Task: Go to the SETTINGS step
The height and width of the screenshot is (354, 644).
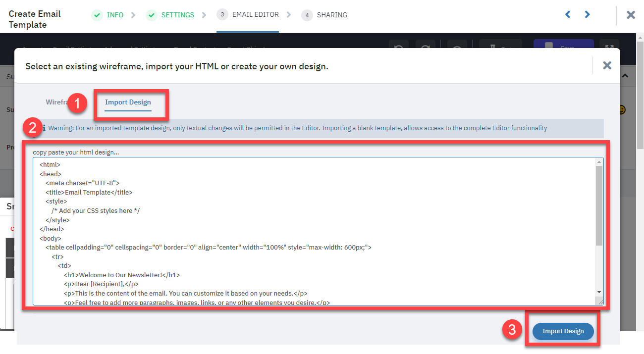Action: pos(177,15)
